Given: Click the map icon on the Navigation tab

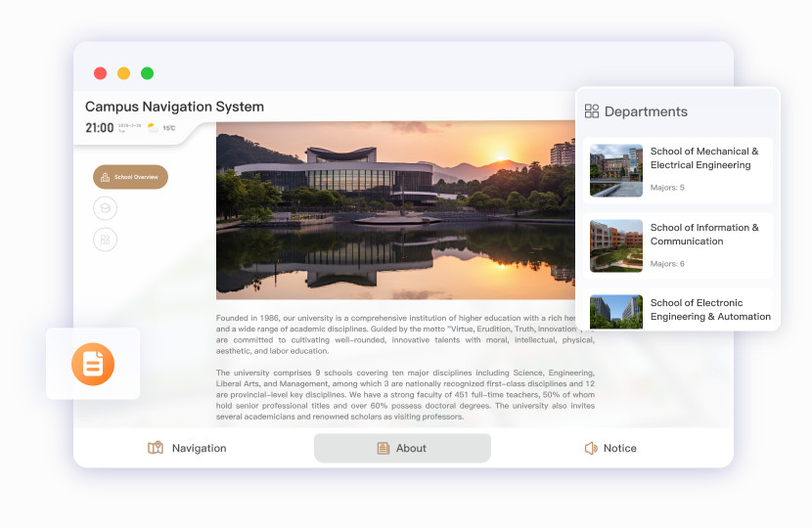Looking at the screenshot, I should pyautogui.click(x=156, y=448).
